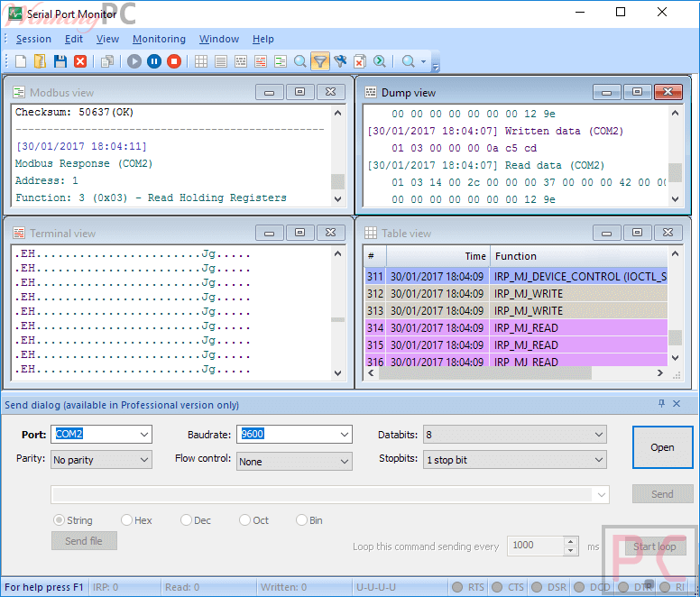Open the send data history dropdown
This screenshot has height=597, width=700.
[x=602, y=495]
